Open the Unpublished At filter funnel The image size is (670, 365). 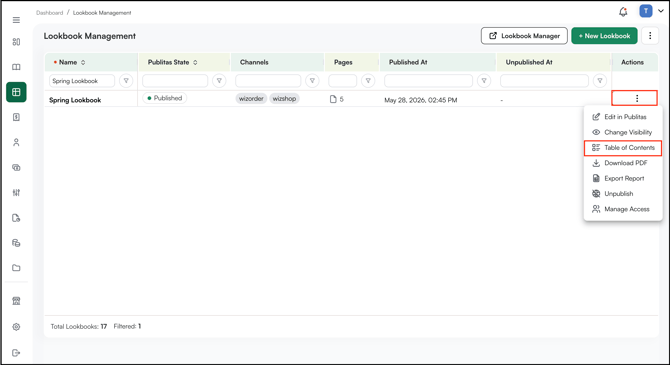[x=600, y=81]
